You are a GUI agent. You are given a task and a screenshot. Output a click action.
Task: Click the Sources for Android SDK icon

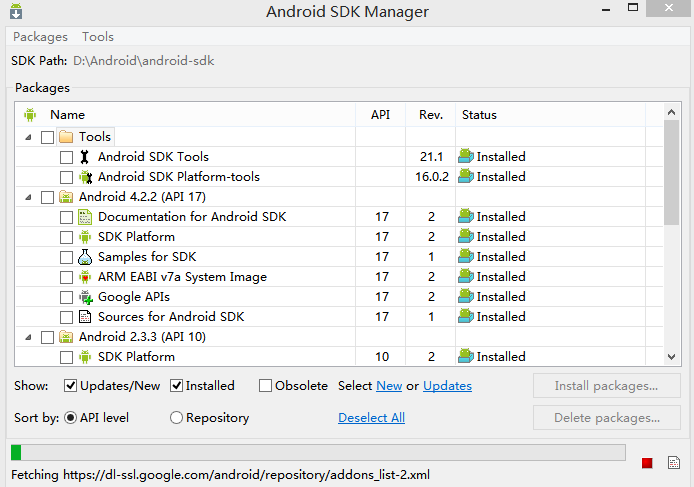(x=85, y=317)
